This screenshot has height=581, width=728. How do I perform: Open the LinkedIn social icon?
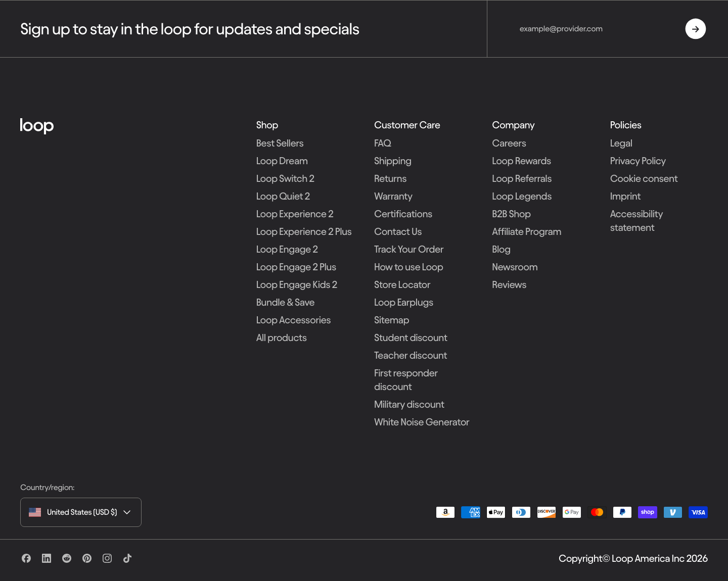47,558
